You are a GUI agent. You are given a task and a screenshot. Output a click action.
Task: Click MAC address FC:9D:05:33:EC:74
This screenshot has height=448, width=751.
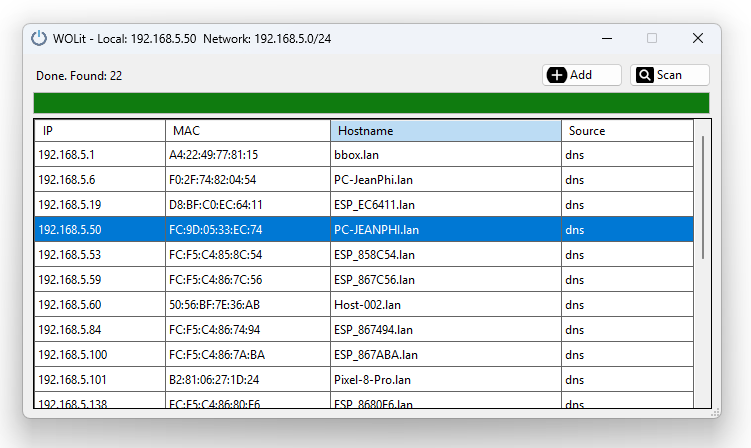(x=215, y=230)
